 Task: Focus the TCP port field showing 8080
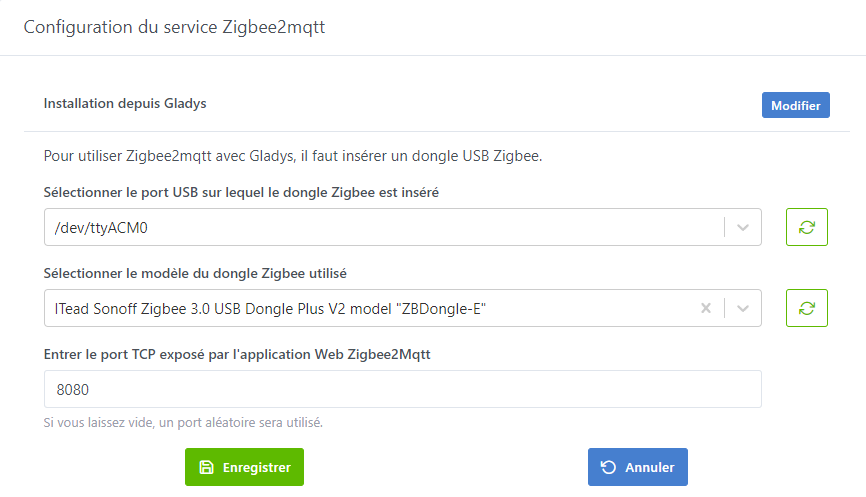tap(402, 389)
